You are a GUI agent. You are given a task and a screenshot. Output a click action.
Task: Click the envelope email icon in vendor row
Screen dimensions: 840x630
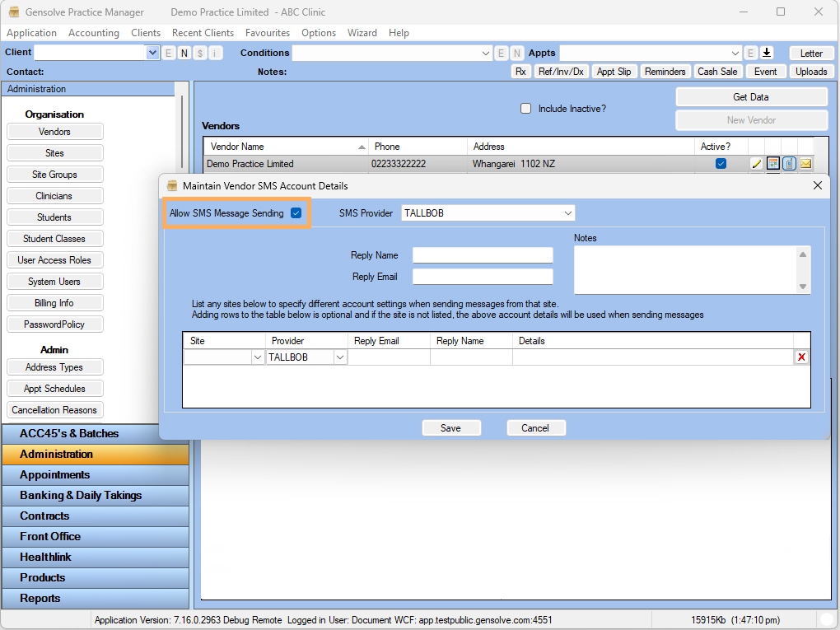[805, 164]
